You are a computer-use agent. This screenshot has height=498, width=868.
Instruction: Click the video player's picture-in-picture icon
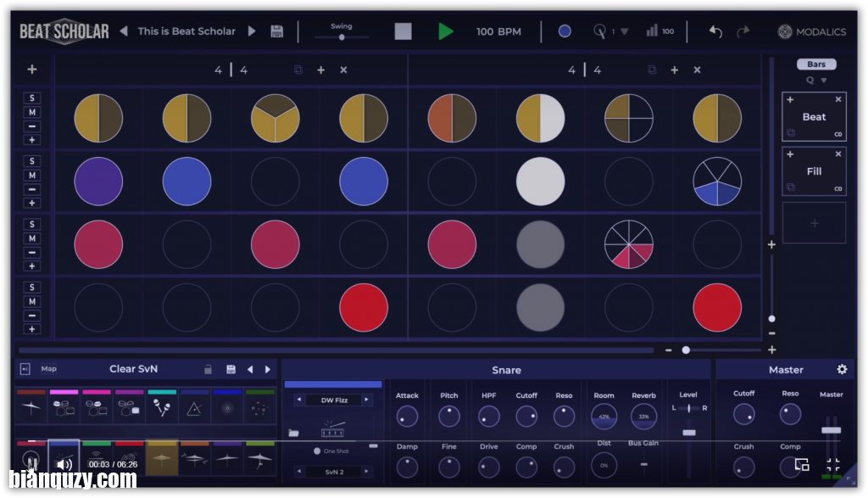(802, 464)
